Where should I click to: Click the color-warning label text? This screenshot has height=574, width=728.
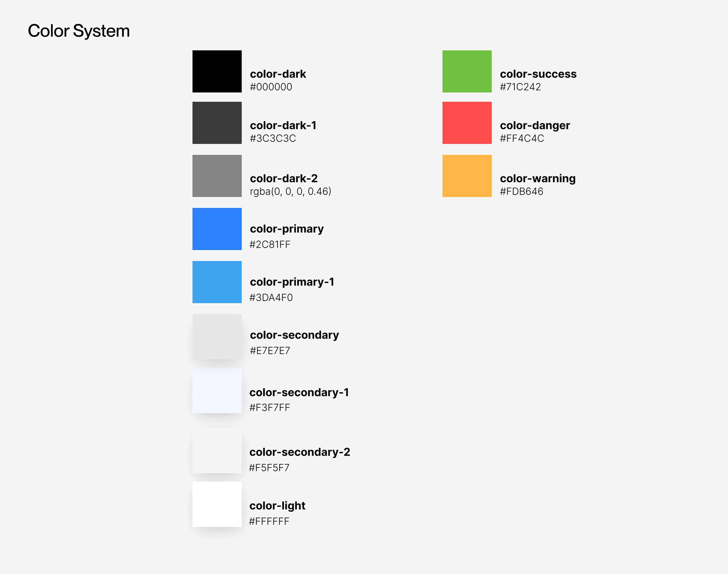[538, 178]
